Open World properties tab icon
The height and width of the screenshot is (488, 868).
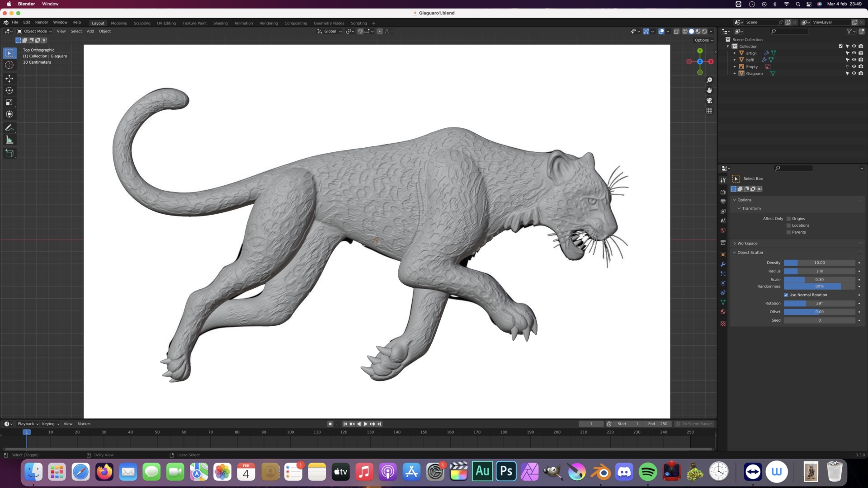[723, 230]
